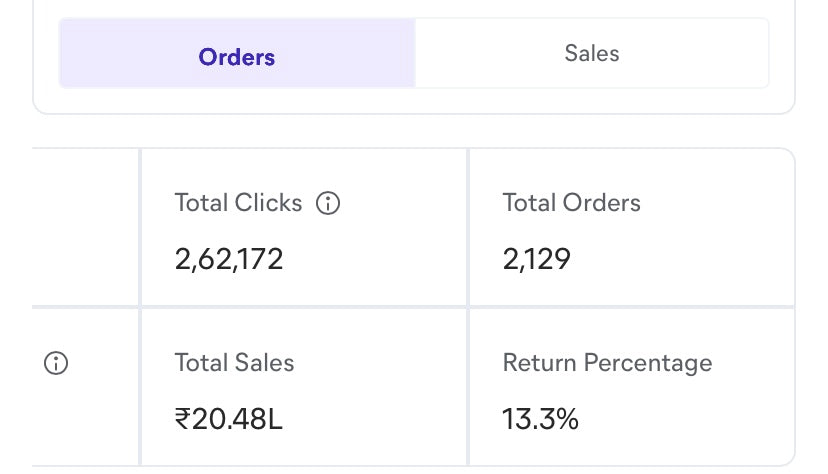Click divider between Total Orders and Return Percentage
828x474 pixels.
(630, 307)
